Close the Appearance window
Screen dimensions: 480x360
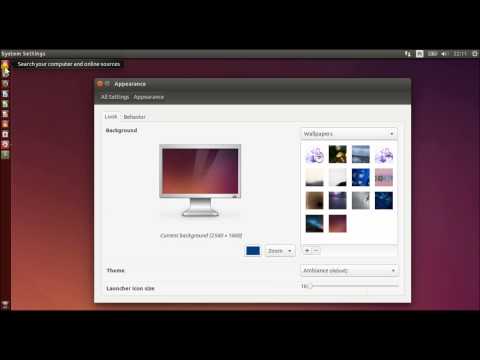[x=100, y=84]
